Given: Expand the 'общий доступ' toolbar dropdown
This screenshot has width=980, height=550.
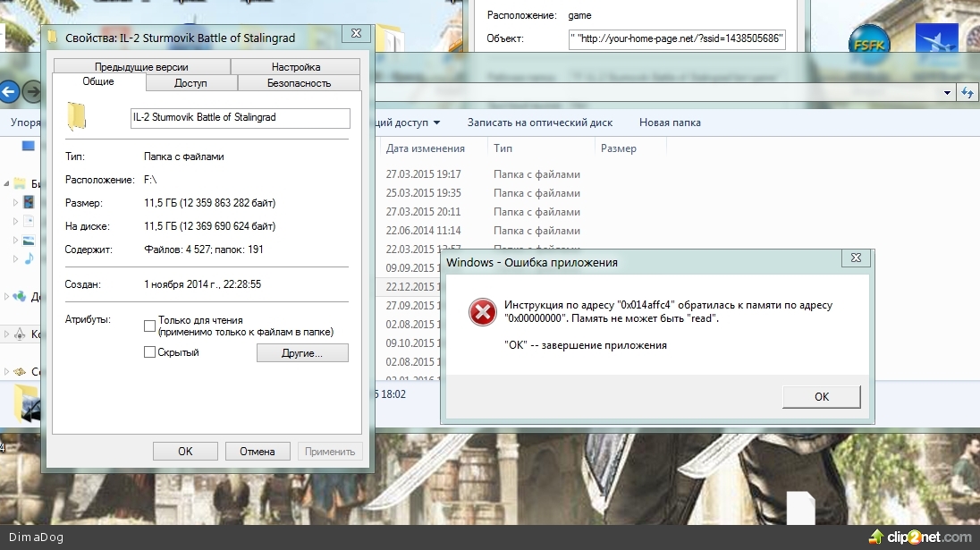Looking at the screenshot, I should 436,123.
